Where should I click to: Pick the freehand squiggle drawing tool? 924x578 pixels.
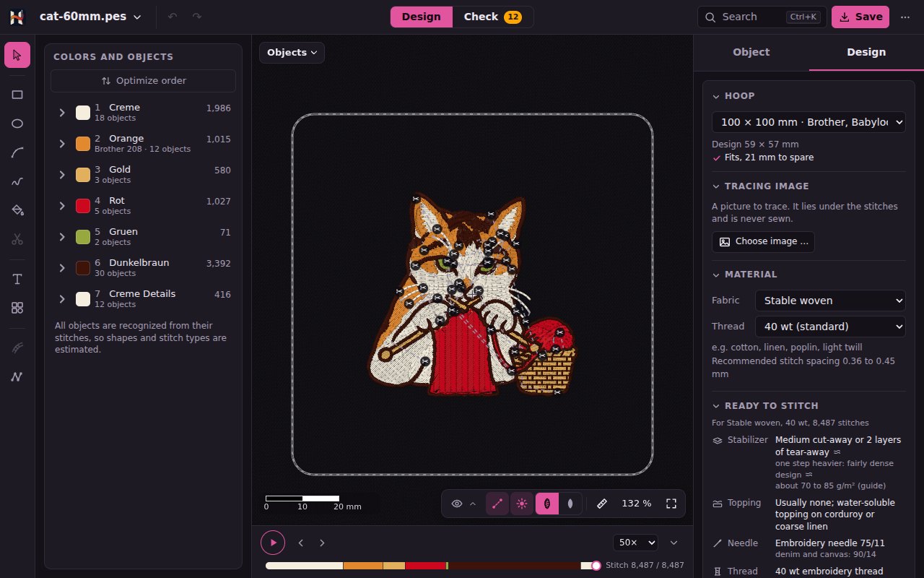point(17,181)
